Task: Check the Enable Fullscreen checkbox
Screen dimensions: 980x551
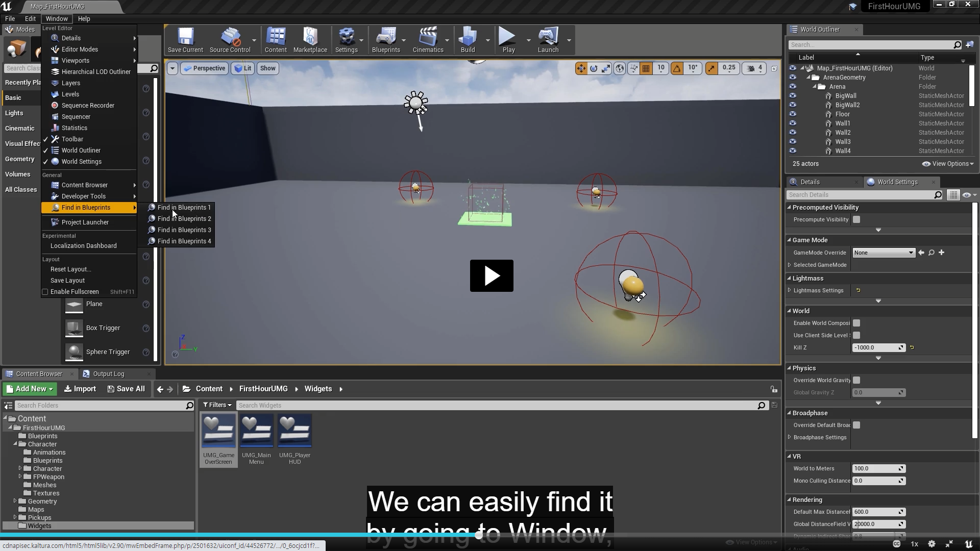Action: pos(45,292)
